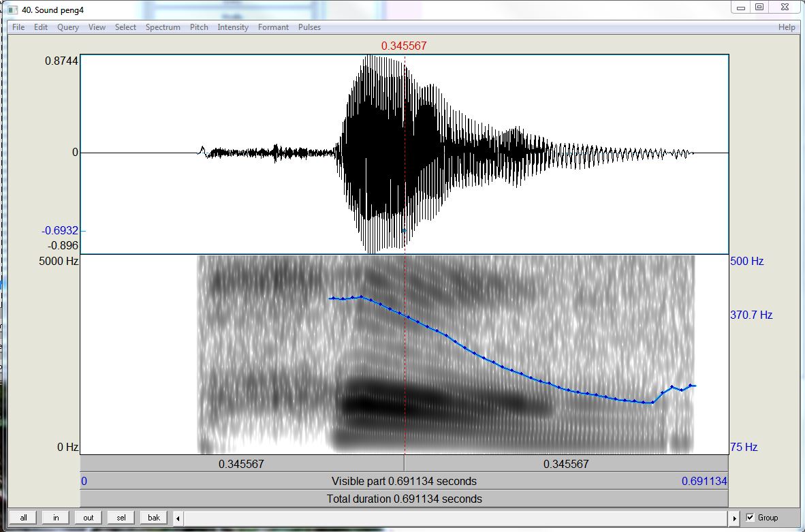Click the 'in' zoom button
Viewport: 805px width, 532px height.
click(56, 518)
